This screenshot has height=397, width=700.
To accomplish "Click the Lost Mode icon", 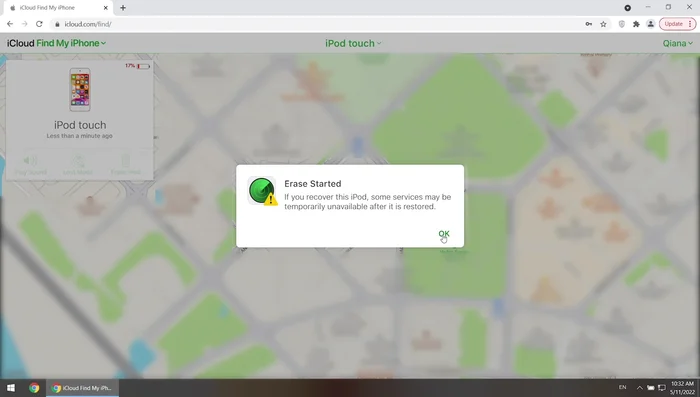I will coord(78,161).
